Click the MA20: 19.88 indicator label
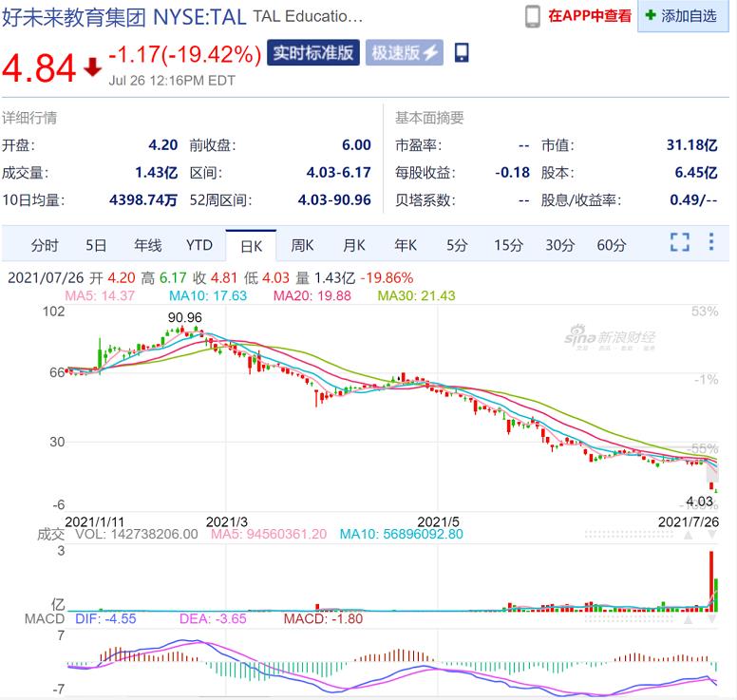Viewport: 737px width, 700px height. pos(312,295)
